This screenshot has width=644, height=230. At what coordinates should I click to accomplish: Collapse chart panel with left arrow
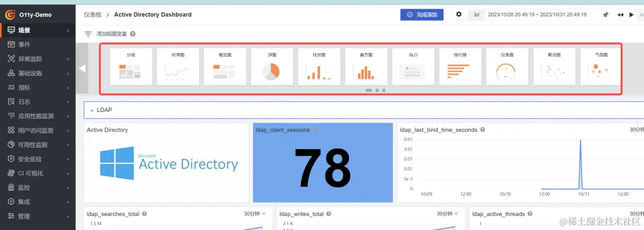[82, 68]
